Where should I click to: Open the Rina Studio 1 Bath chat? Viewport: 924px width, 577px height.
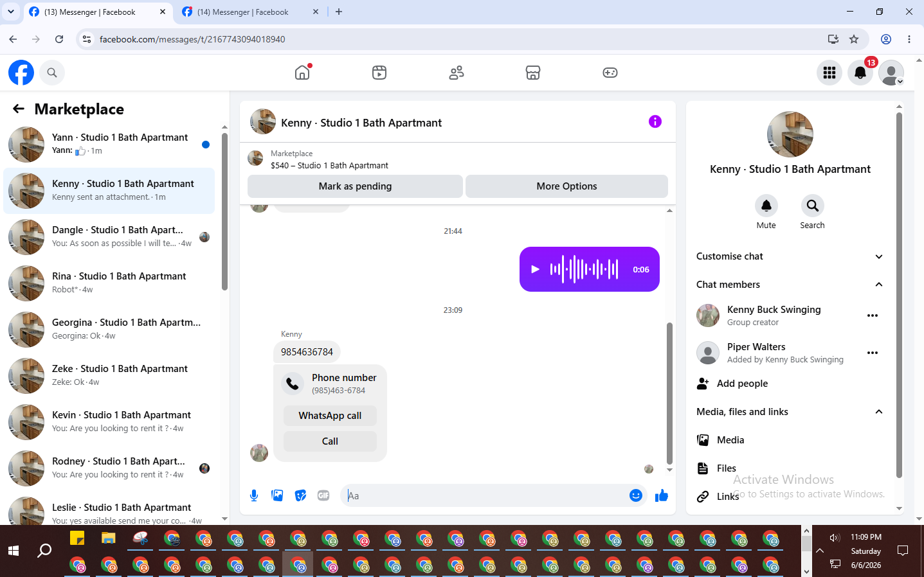pyautogui.click(x=109, y=283)
